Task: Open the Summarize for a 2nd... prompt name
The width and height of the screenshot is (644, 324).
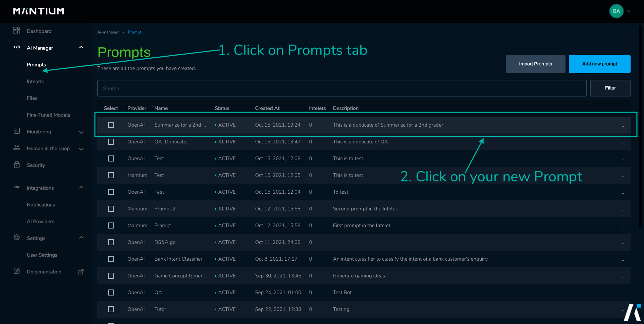Action: [x=180, y=125]
